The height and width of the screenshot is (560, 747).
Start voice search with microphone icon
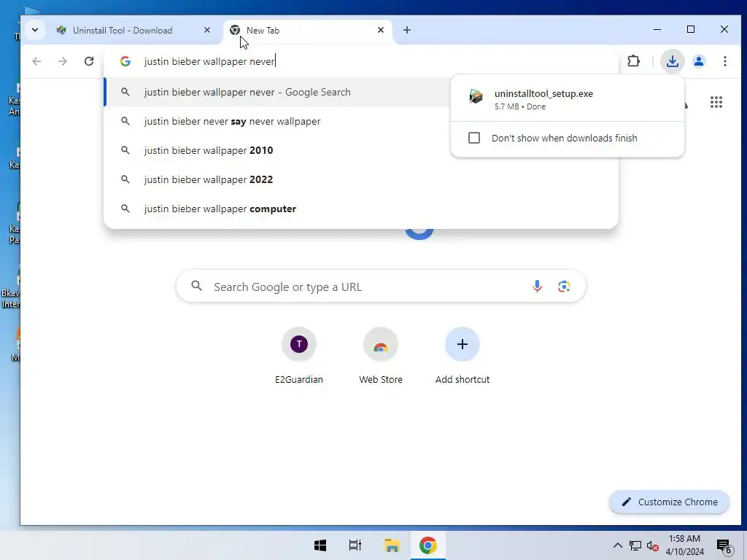coord(537,286)
